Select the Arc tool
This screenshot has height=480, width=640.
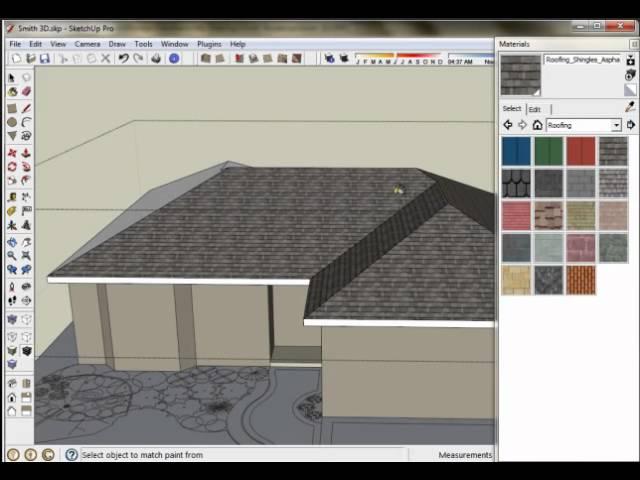pos(26,122)
